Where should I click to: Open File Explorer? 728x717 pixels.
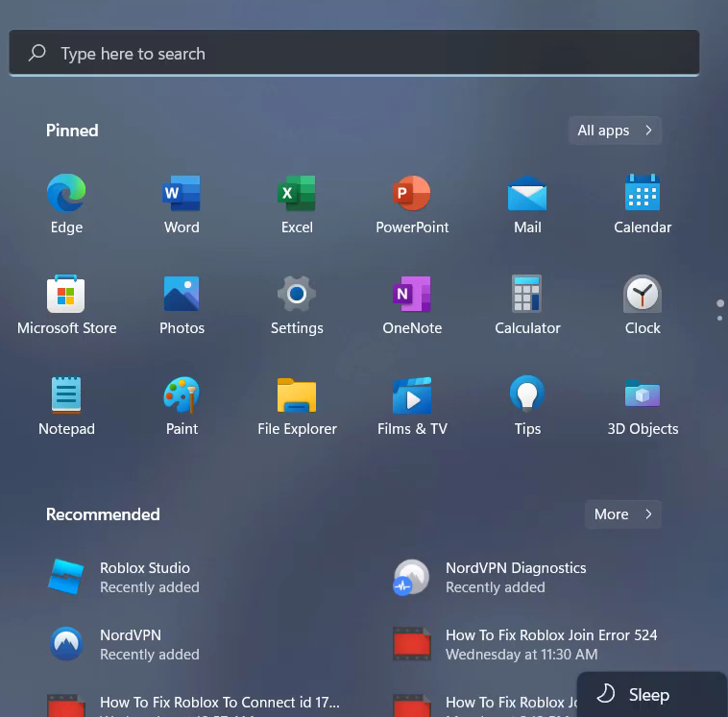pos(297,405)
